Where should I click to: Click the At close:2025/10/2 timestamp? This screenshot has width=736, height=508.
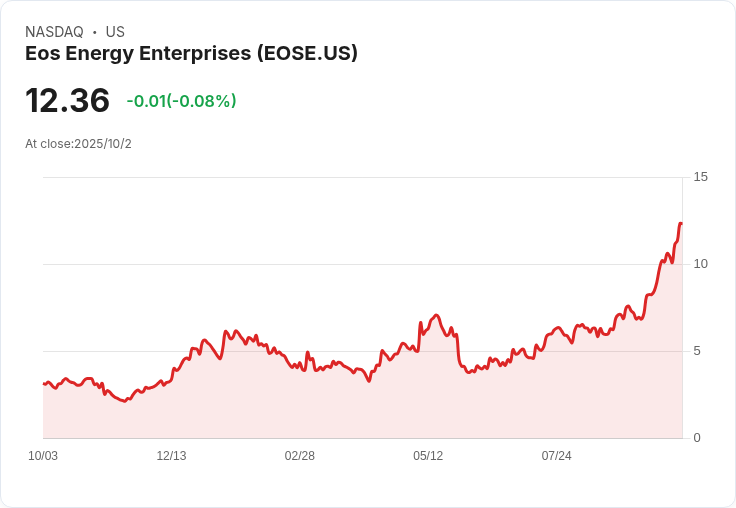click(x=78, y=144)
